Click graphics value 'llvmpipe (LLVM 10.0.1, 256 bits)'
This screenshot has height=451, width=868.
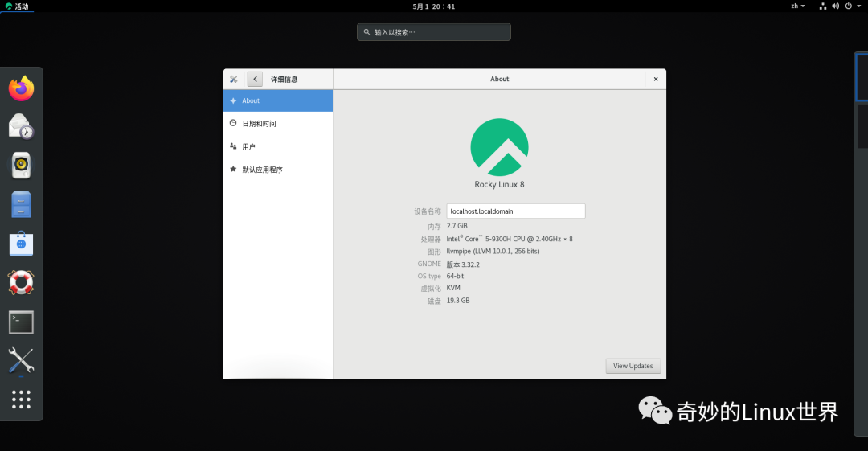(x=493, y=252)
